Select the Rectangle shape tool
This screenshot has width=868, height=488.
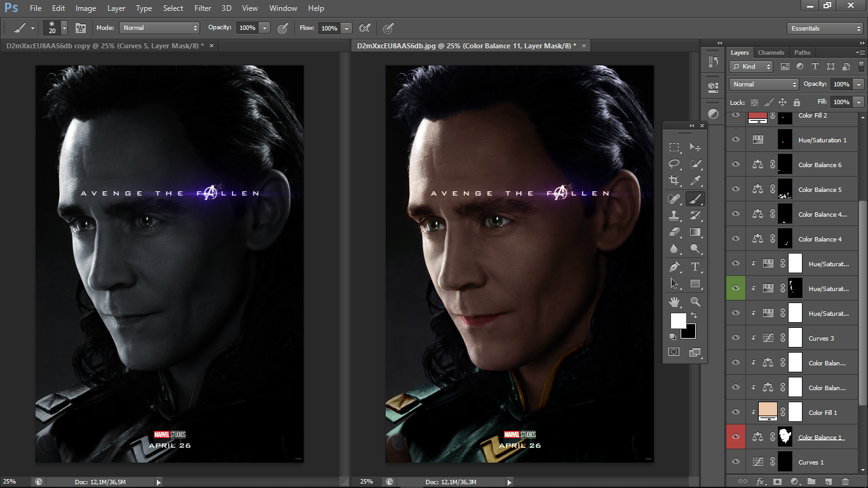point(695,284)
